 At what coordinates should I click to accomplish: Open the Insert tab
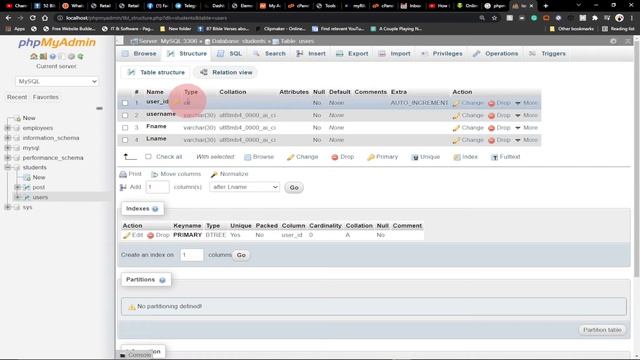tap(311, 54)
